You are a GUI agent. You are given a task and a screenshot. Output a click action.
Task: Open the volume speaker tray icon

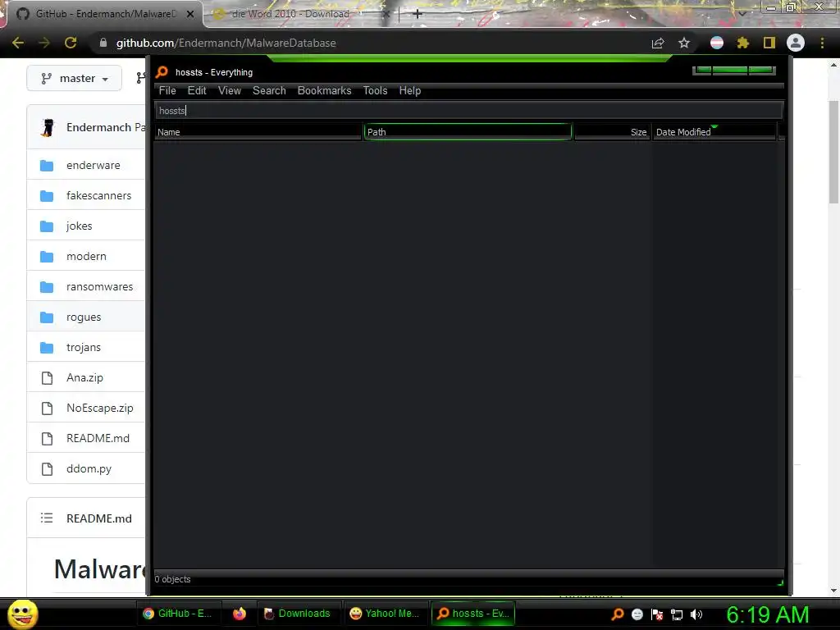point(696,614)
